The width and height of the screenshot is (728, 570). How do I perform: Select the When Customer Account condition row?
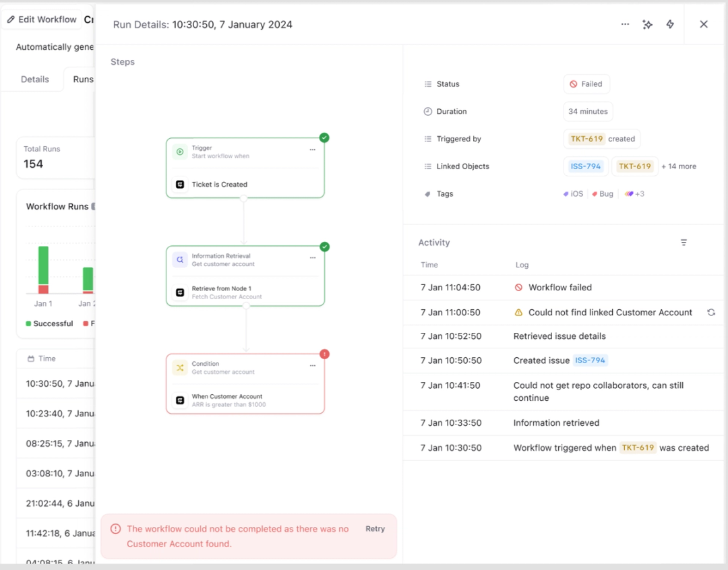[x=245, y=400]
